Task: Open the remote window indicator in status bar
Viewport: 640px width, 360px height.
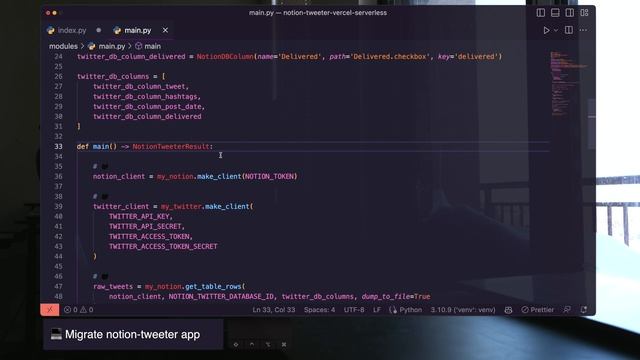Action: [x=50, y=309]
